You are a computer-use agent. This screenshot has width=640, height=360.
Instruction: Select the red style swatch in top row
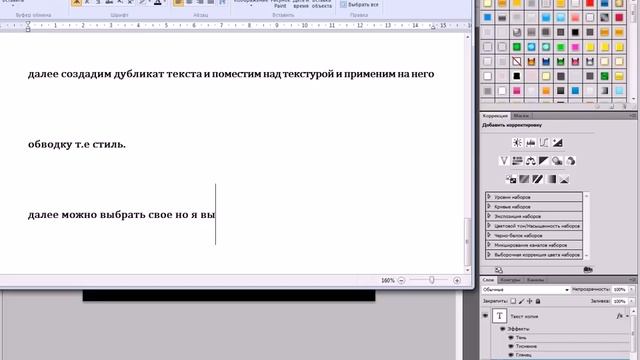click(x=590, y=3)
